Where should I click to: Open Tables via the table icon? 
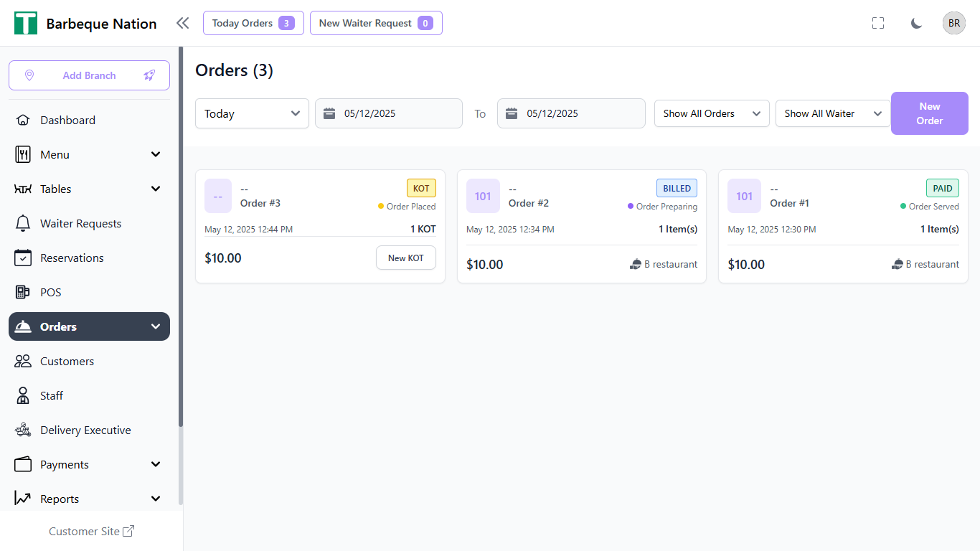point(24,189)
